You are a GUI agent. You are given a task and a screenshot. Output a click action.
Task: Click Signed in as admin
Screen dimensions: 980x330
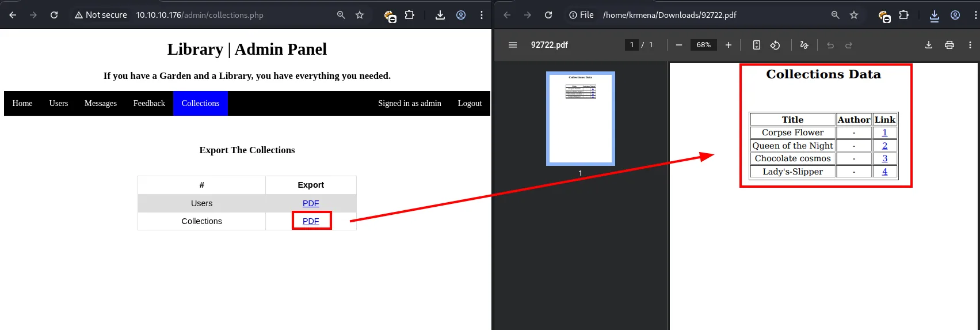pos(410,103)
